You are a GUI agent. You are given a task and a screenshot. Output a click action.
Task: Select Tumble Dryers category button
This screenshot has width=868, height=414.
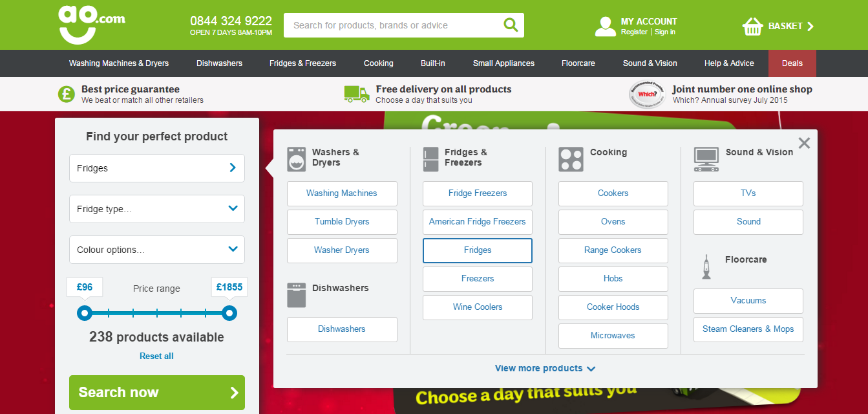(x=342, y=222)
